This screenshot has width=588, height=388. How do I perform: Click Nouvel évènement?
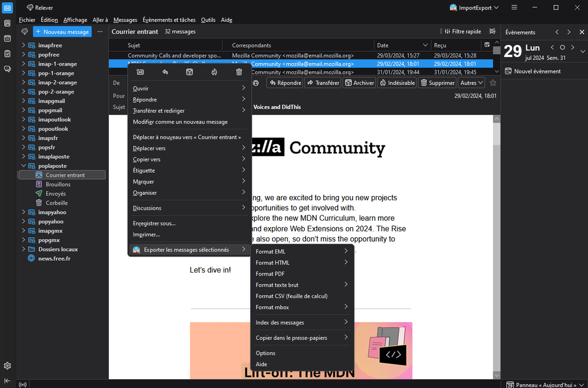[x=533, y=71]
